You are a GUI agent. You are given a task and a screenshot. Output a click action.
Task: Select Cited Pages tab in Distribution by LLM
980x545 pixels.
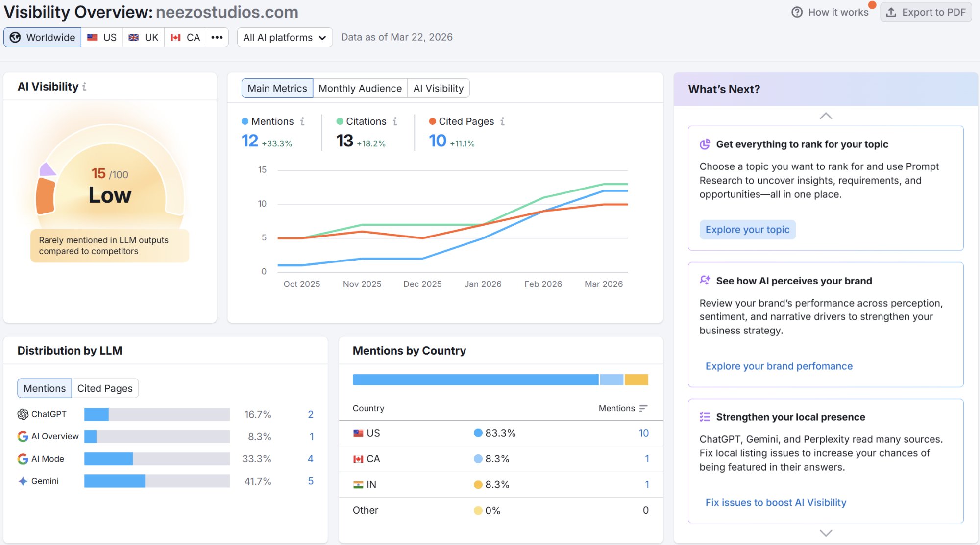105,388
